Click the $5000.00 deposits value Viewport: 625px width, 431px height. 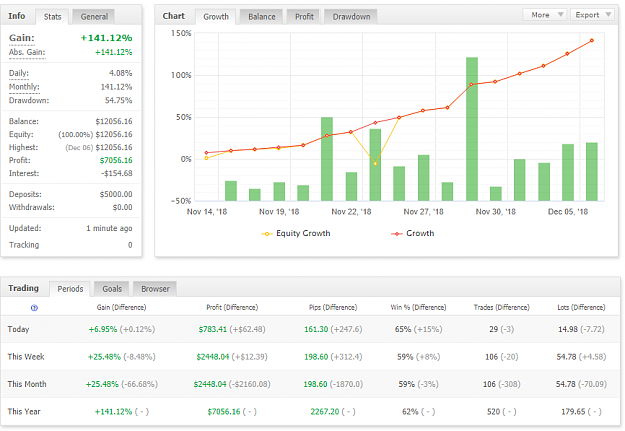pos(116,194)
